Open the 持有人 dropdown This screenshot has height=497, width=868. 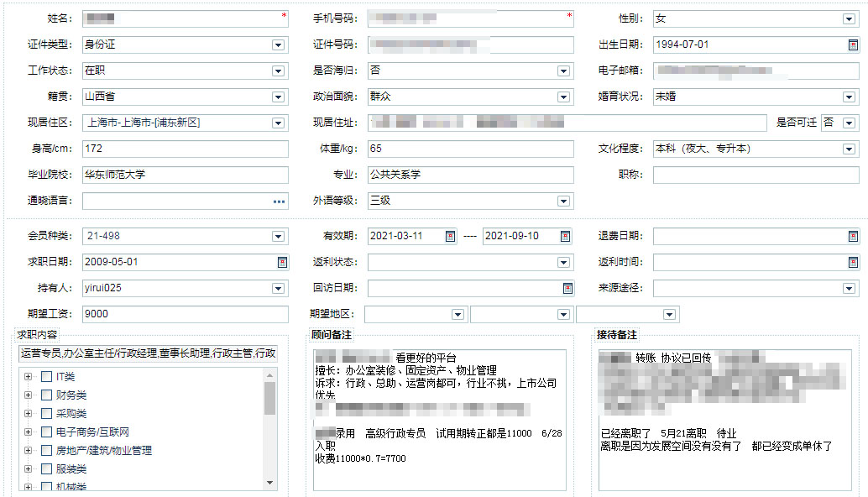[x=278, y=289]
